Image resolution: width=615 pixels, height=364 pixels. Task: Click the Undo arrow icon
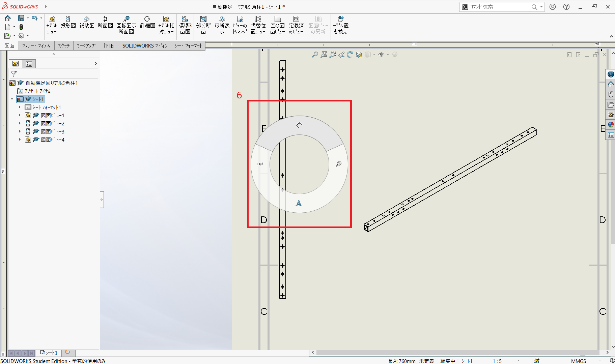coord(35,18)
